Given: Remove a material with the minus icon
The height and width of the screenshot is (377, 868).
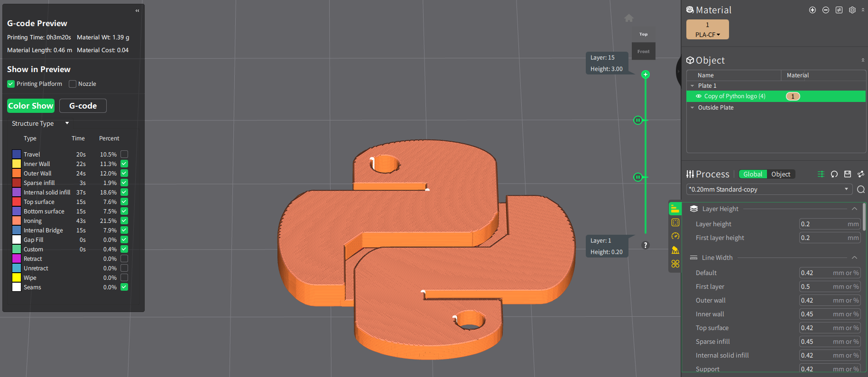Looking at the screenshot, I should coord(826,10).
